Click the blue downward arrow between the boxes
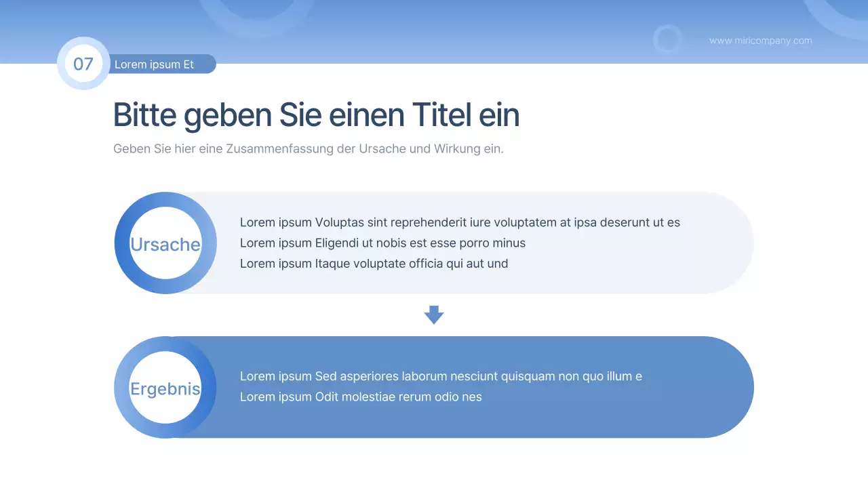Image resolution: width=868 pixels, height=488 pixels. pos(434,314)
